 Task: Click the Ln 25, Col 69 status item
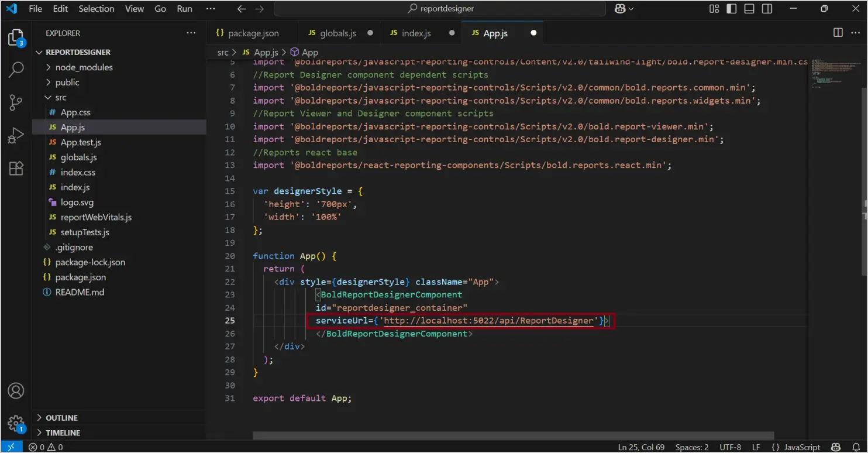click(x=641, y=447)
